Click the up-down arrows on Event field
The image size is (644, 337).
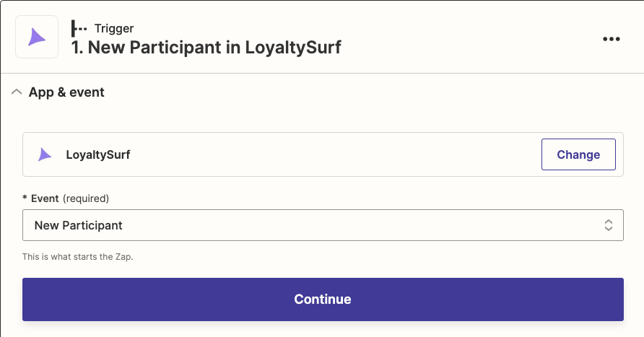(609, 225)
